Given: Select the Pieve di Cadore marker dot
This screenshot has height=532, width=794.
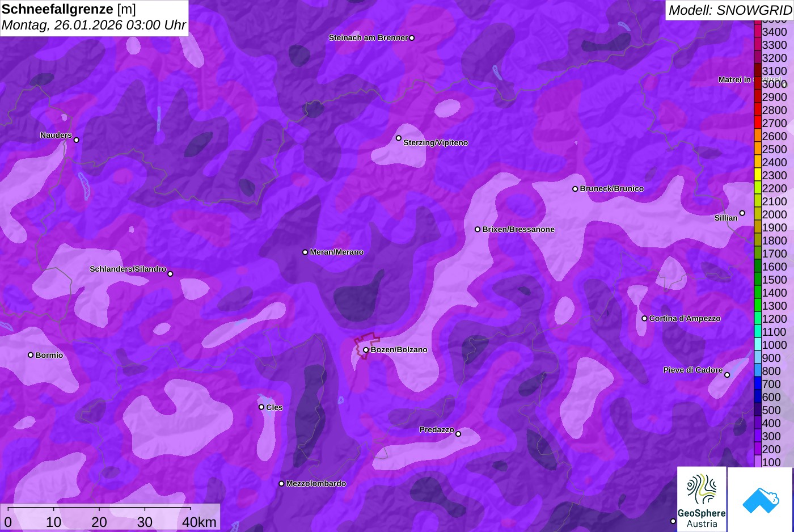Looking at the screenshot, I should pyautogui.click(x=727, y=375).
